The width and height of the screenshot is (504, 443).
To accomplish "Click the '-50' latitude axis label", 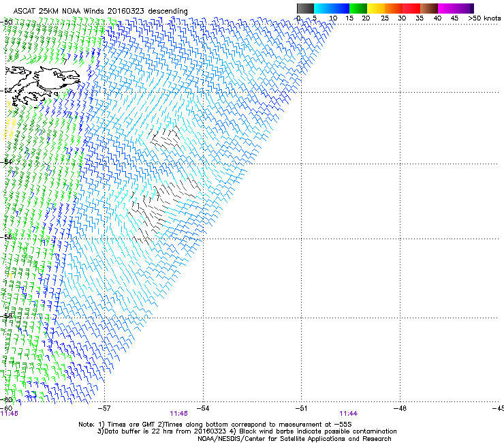I will [6, 22].
